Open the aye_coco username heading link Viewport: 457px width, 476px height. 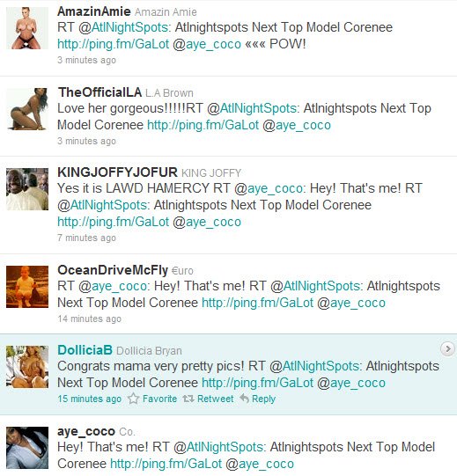tap(86, 431)
